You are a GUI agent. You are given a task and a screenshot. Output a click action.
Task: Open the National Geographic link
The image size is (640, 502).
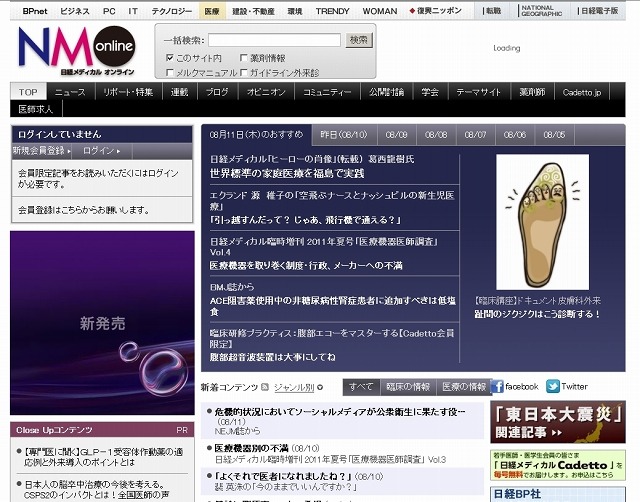(x=541, y=11)
